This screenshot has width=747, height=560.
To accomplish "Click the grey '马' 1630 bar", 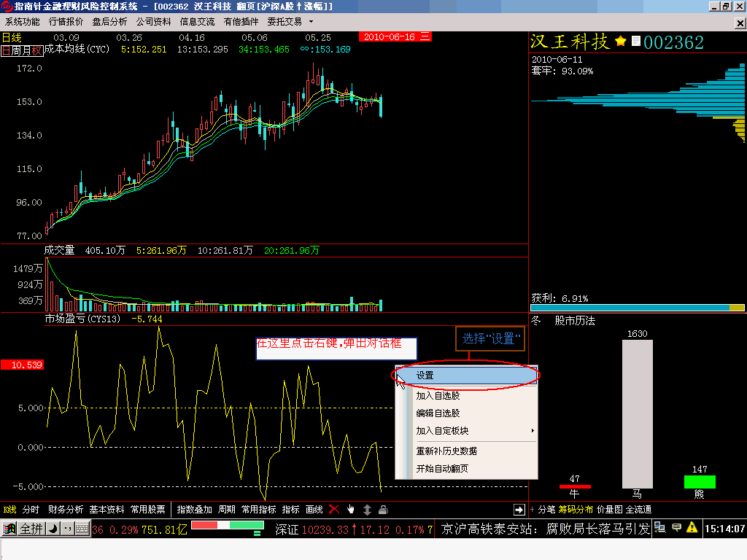I will pyautogui.click(x=638, y=414).
